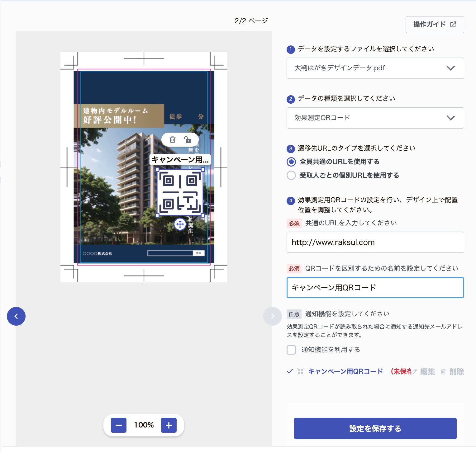Click the 設定を保存する save button
This screenshot has width=476, height=452.
(x=375, y=429)
